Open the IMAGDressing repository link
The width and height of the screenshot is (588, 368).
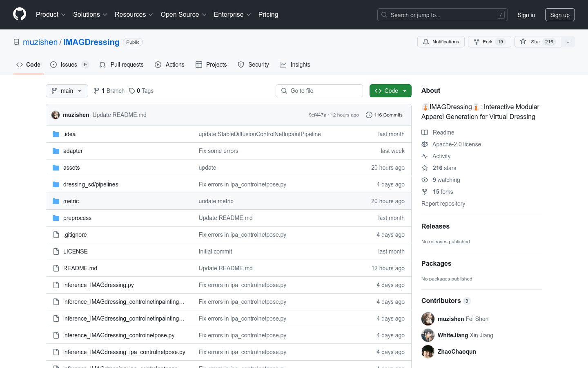pos(91,42)
